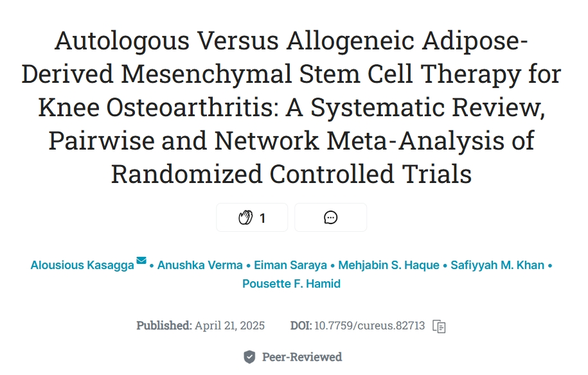588x375 pixels.
Task: Click the clapping hands icon
Action: click(245, 218)
